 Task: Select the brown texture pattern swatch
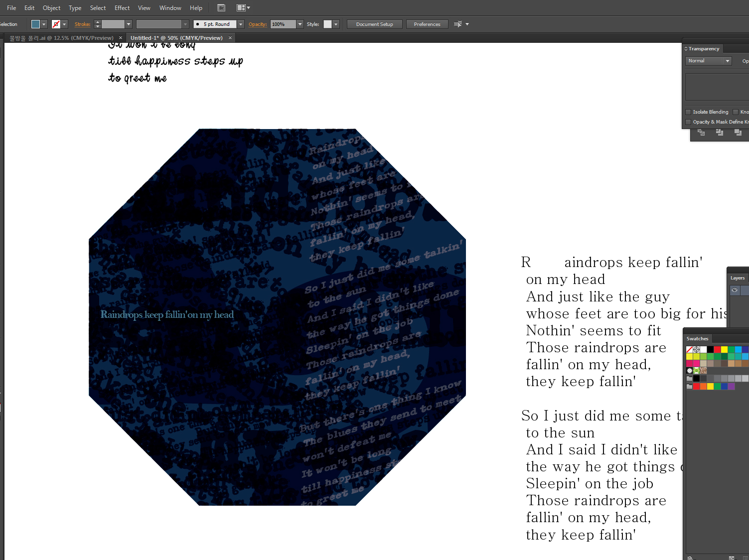pos(703,370)
